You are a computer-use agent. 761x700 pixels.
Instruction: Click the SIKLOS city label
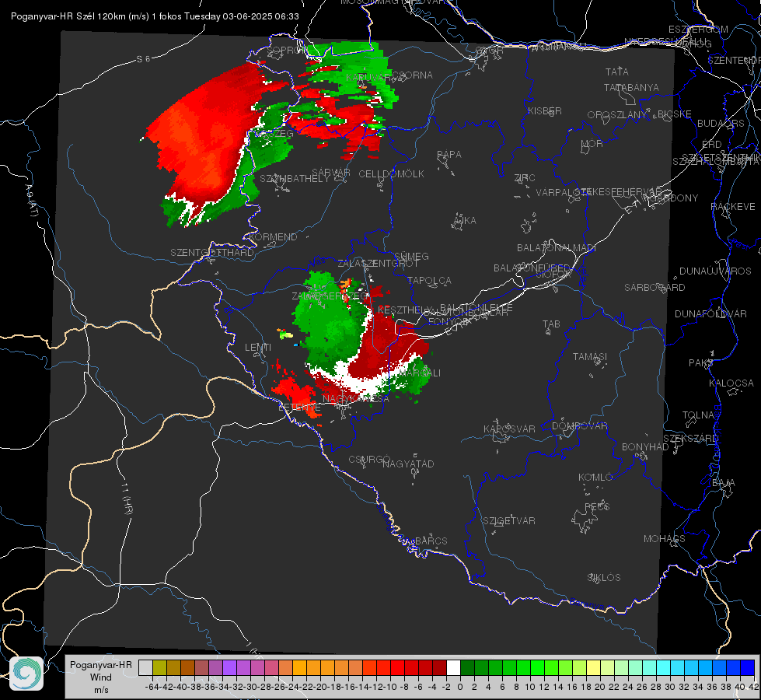(x=604, y=578)
